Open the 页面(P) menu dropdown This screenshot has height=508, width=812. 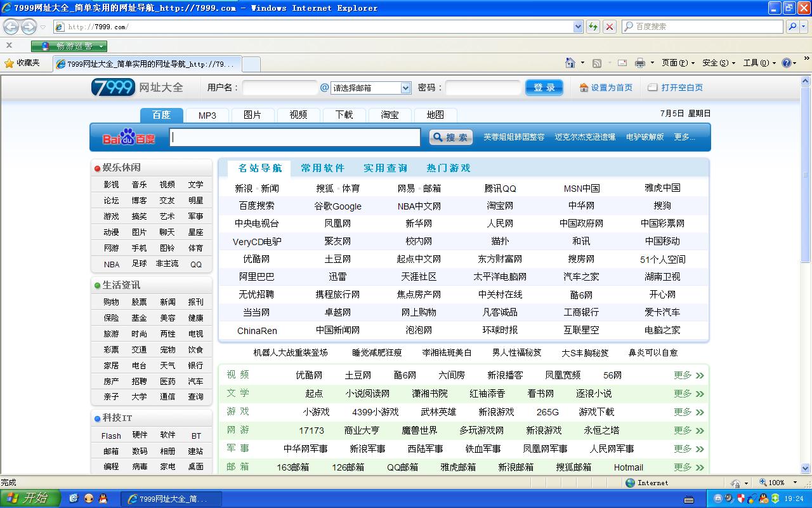(693, 63)
